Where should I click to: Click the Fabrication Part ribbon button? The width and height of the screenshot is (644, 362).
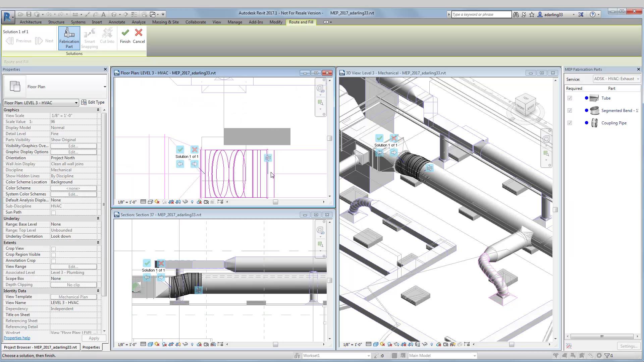(x=69, y=38)
